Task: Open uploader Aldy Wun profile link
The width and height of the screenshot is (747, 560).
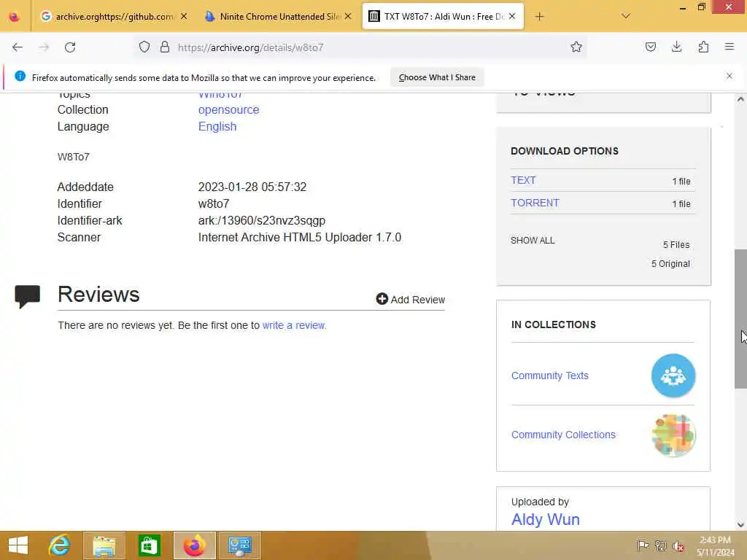Action: pos(546,519)
